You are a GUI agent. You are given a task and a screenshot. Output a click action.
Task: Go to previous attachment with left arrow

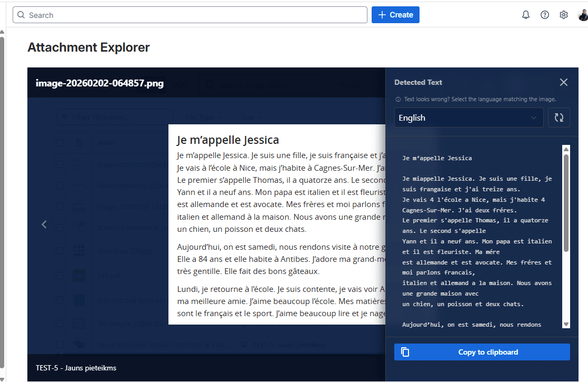pyautogui.click(x=44, y=224)
